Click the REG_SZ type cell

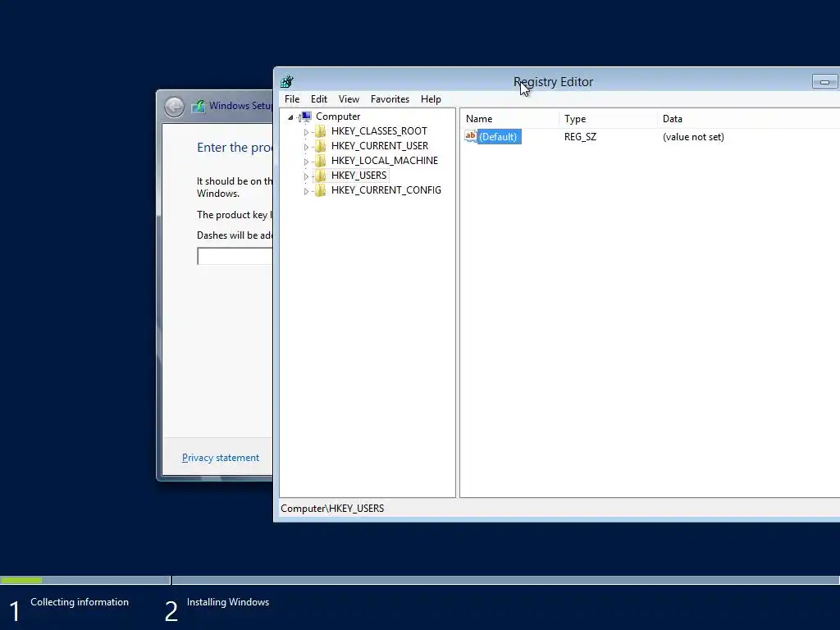(x=580, y=137)
